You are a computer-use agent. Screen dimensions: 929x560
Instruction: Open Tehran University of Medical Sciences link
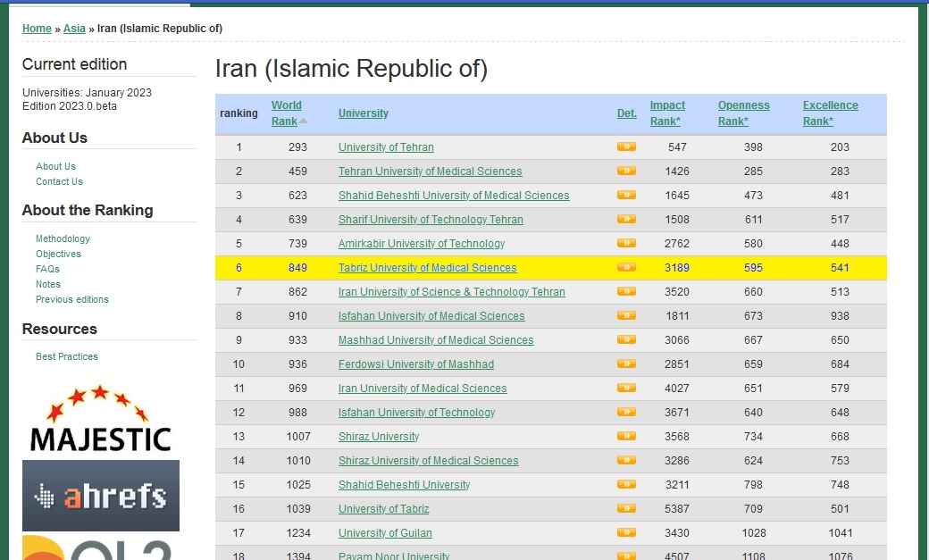click(x=430, y=171)
